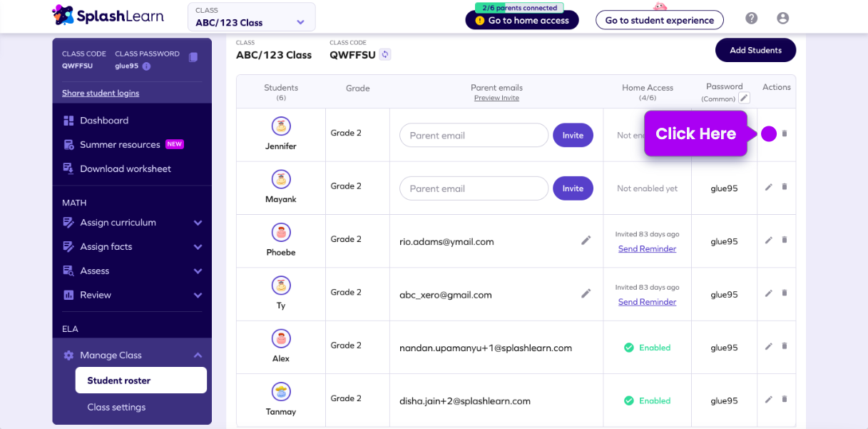Image resolution: width=868 pixels, height=429 pixels.
Task: Edit common password pencil icon
Action: tap(744, 98)
